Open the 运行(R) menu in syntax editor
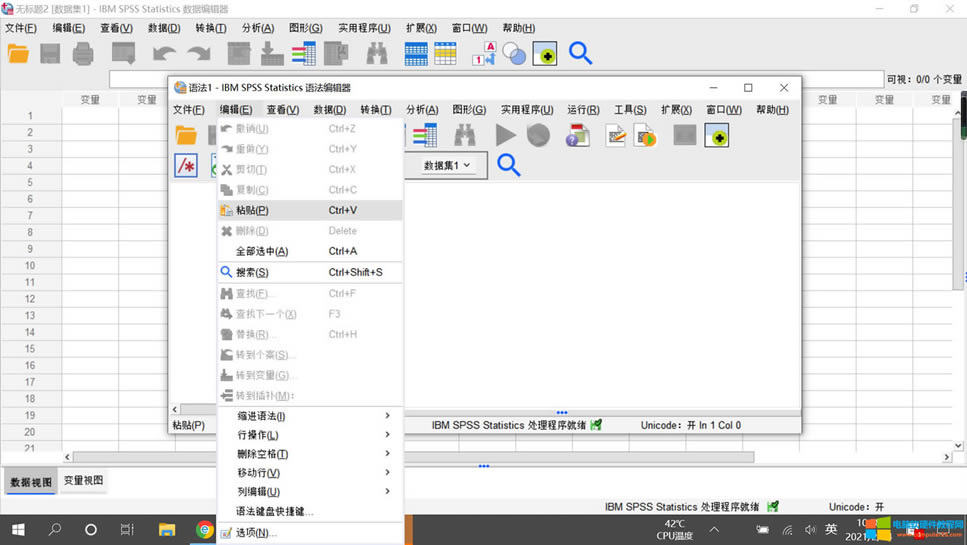The image size is (967, 545). tap(583, 110)
